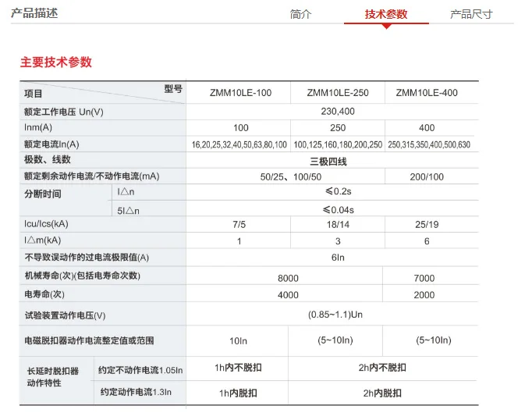This screenshot has width=532, height=420.
Task: Click the 7/5 breaking capacity value
Action: coord(239,225)
